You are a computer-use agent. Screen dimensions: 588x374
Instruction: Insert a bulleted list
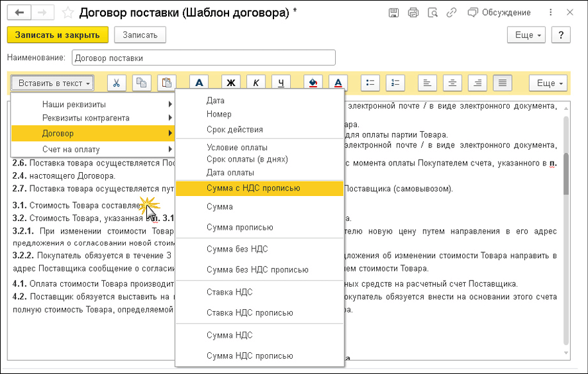pyautogui.click(x=371, y=83)
